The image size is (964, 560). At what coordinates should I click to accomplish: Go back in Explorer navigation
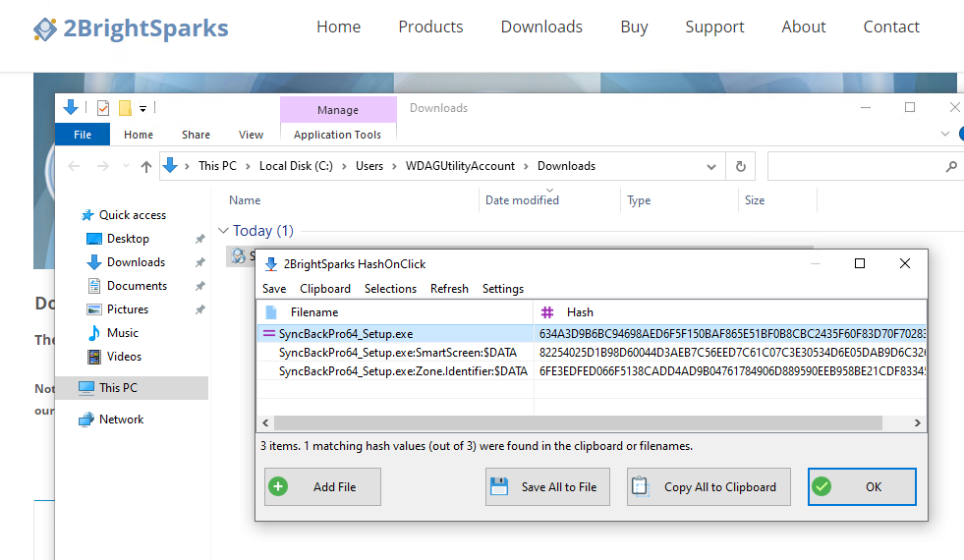74,166
